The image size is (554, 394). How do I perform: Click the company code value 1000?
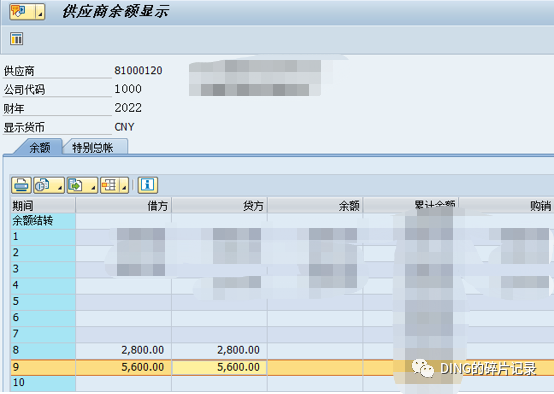pos(128,89)
